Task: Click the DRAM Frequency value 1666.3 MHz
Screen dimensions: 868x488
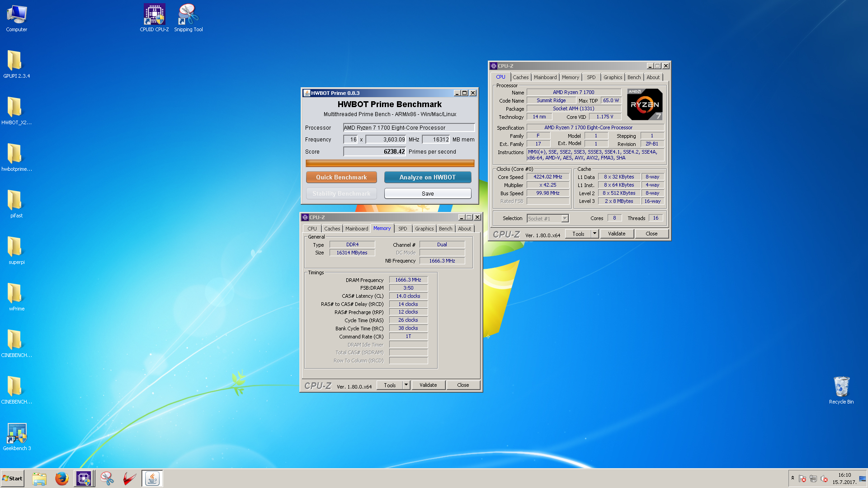Action: tap(408, 280)
